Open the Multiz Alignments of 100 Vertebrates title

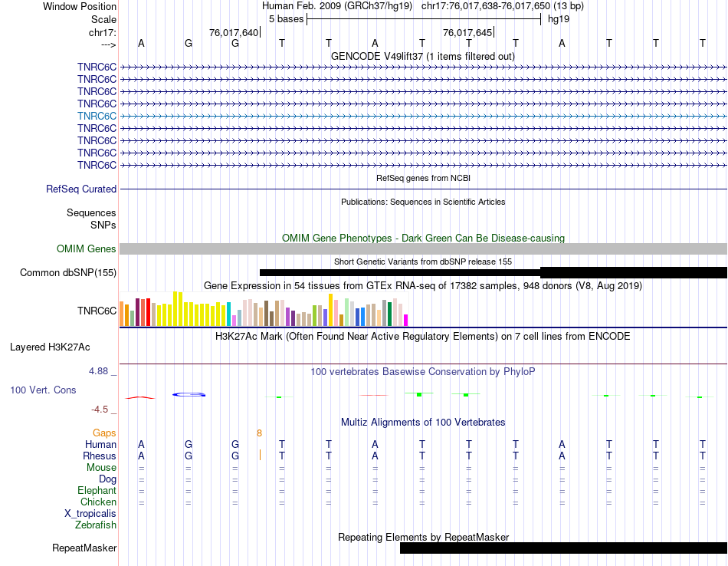point(423,423)
